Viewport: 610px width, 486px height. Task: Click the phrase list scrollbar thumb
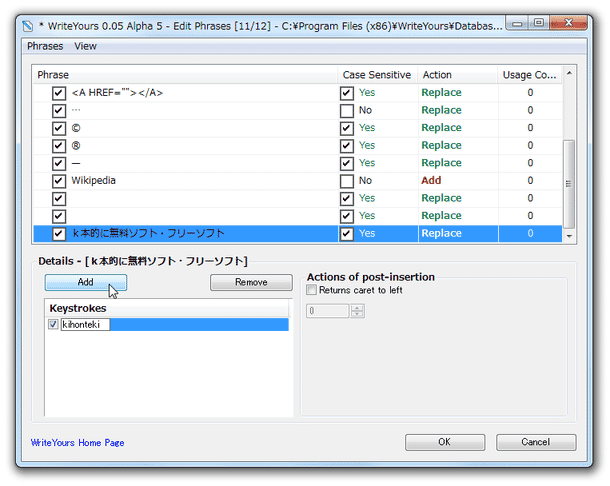(x=569, y=184)
